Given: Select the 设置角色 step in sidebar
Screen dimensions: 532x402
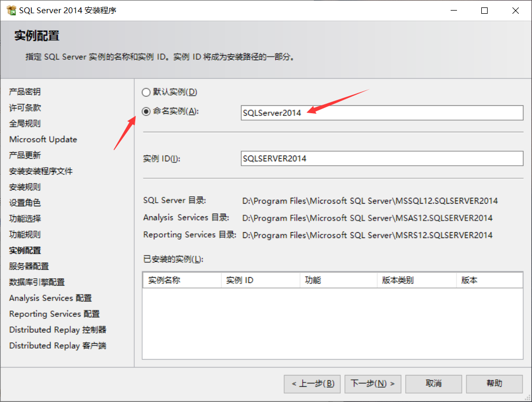Looking at the screenshot, I should coord(25,203).
